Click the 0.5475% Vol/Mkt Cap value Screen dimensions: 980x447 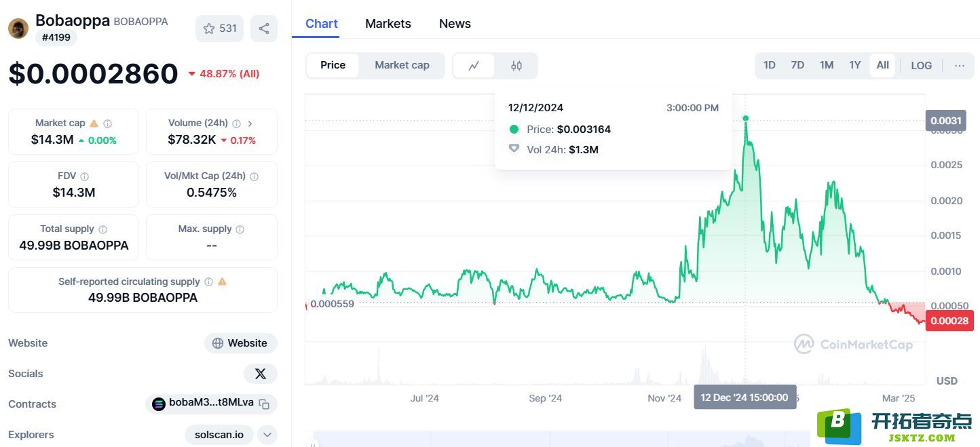point(212,193)
